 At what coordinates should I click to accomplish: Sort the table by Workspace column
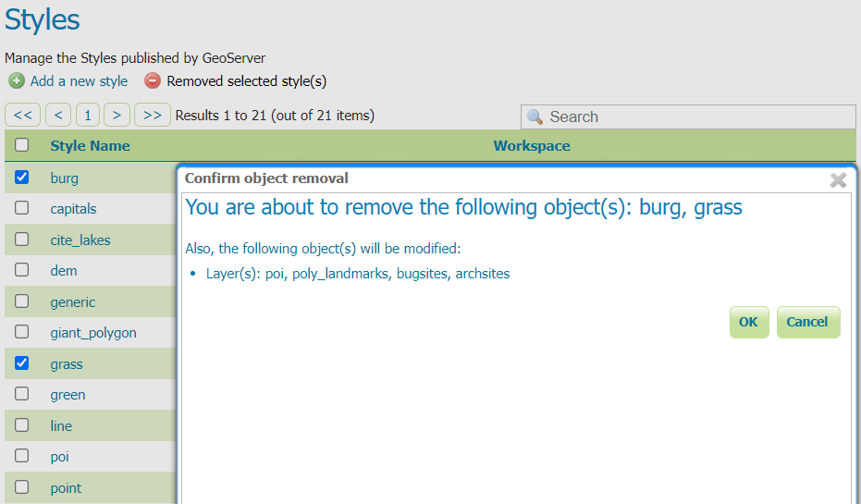pyautogui.click(x=532, y=145)
